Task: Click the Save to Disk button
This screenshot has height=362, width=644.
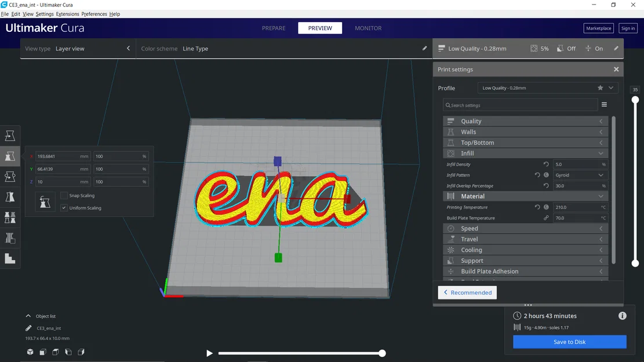Action: 569,342
